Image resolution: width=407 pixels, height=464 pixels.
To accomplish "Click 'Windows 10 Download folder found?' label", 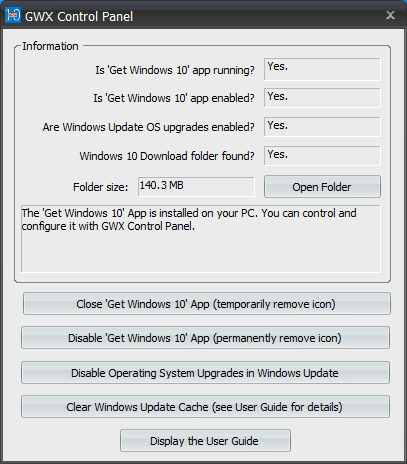I will [x=167, y=156].
